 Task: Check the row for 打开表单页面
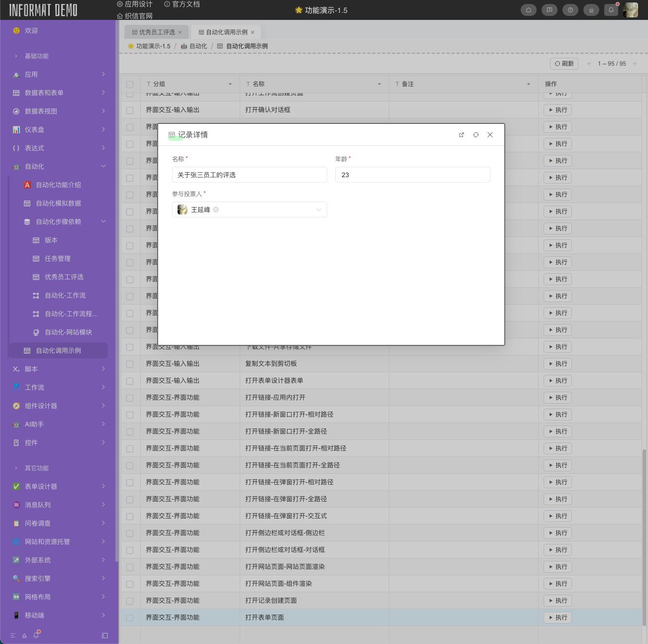click(130, 618)
